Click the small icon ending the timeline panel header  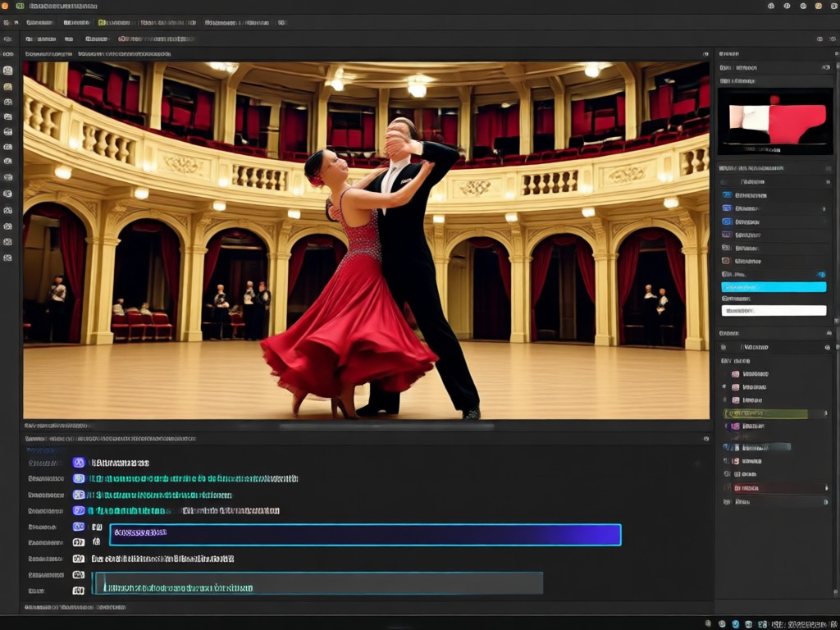(x=706, y=439)
